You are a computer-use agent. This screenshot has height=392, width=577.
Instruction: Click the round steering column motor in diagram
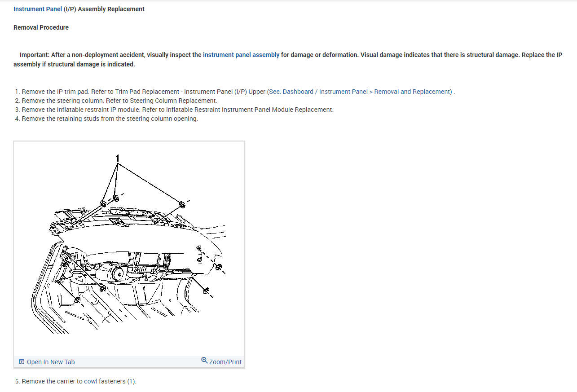point(119,273)
